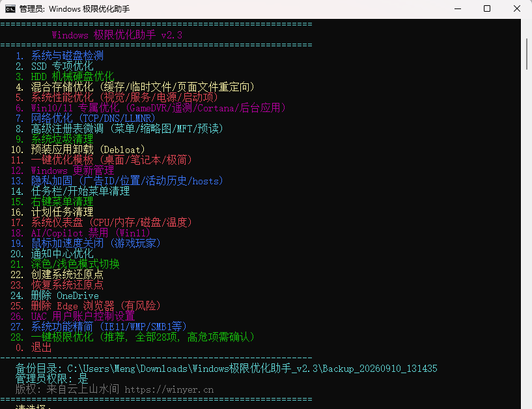Image resolution: width=532 pixels, height=409 pixels.
Task: Open the cmd icon in title bar
Action: (10, 9)
